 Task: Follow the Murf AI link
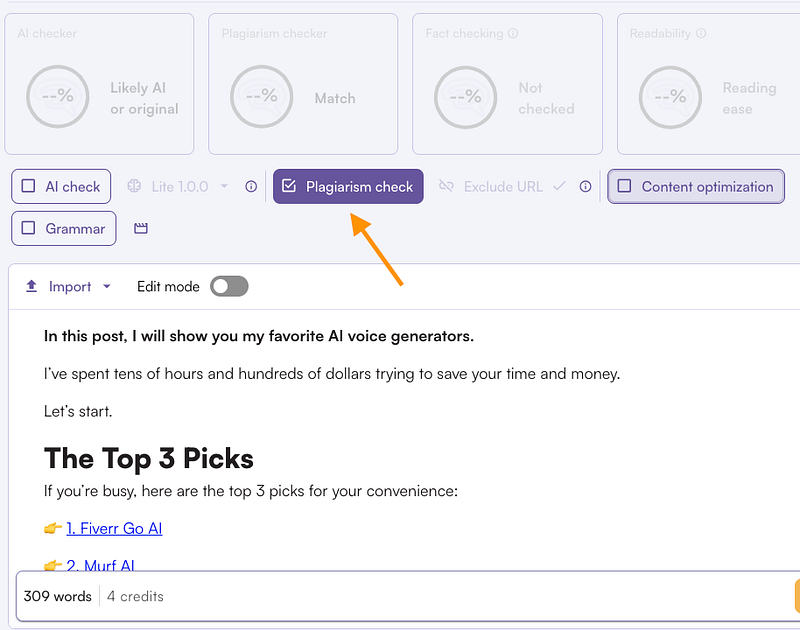click(101, 565)
